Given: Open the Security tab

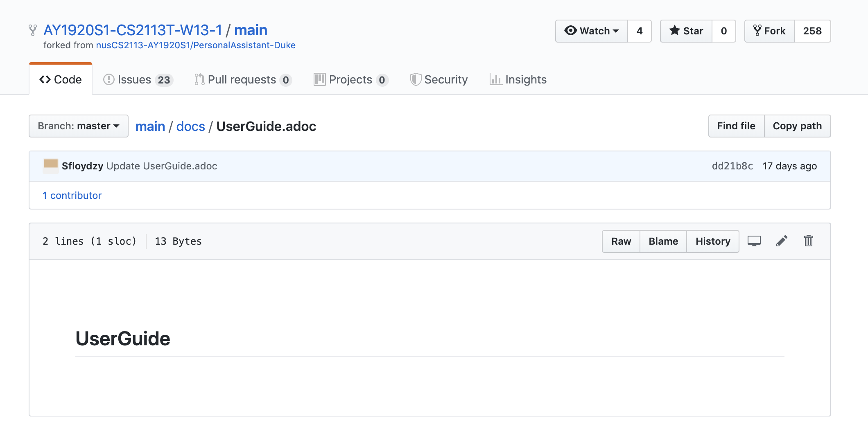Looking at the screenshot, I should pos(439,79).
